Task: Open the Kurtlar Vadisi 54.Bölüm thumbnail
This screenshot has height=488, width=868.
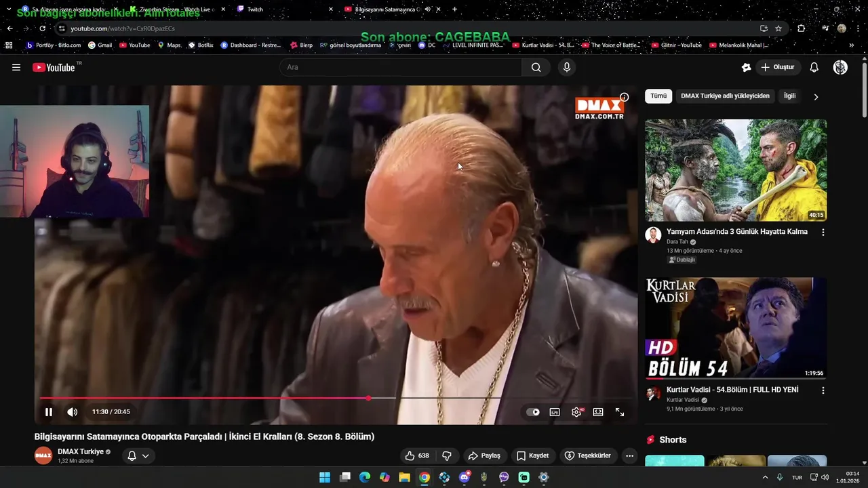Action: pos(736,328)
